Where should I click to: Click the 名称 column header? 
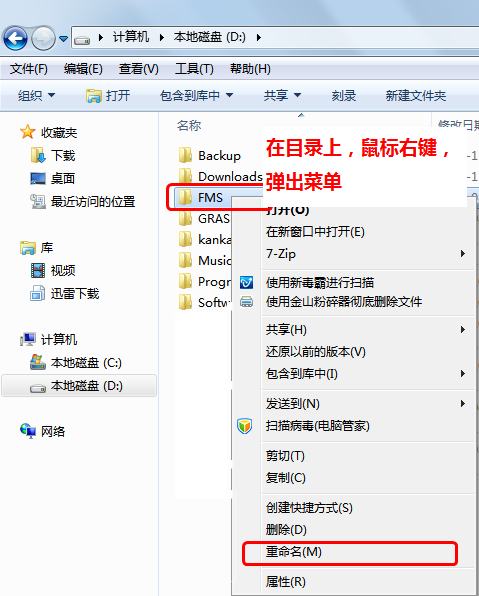point(189,125)
